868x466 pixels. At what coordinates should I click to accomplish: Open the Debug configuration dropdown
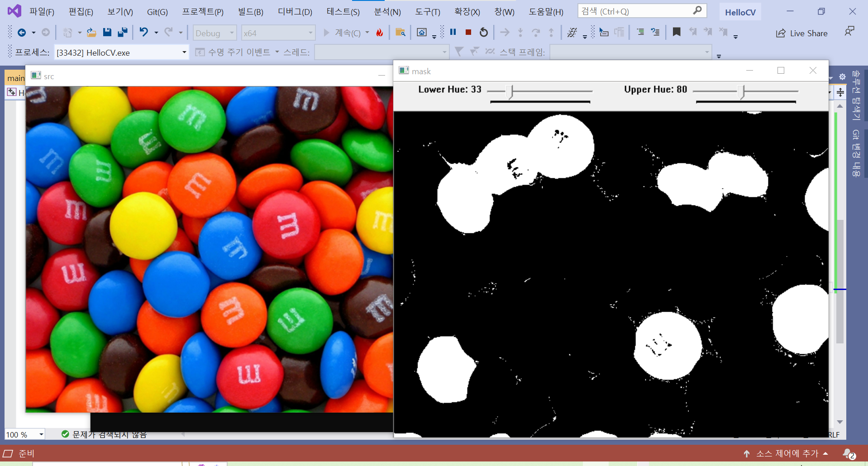click(x=215, y=33)
